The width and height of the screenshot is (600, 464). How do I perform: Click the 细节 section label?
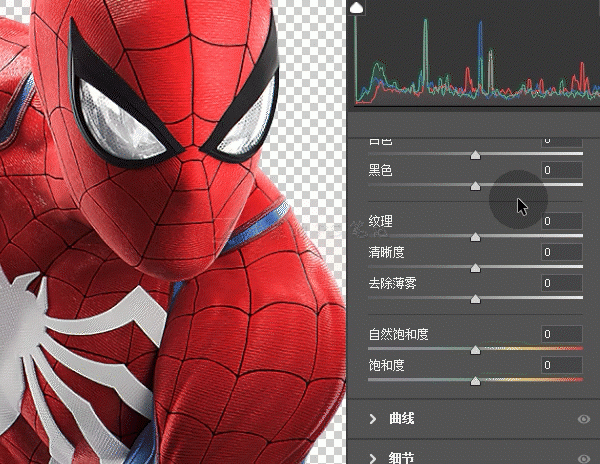[401, 458]
